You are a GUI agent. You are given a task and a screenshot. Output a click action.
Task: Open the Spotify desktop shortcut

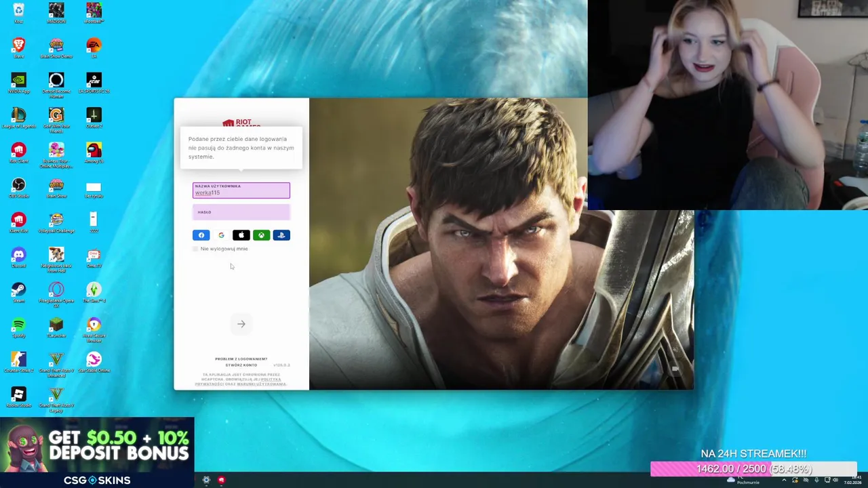coord(18,327)
